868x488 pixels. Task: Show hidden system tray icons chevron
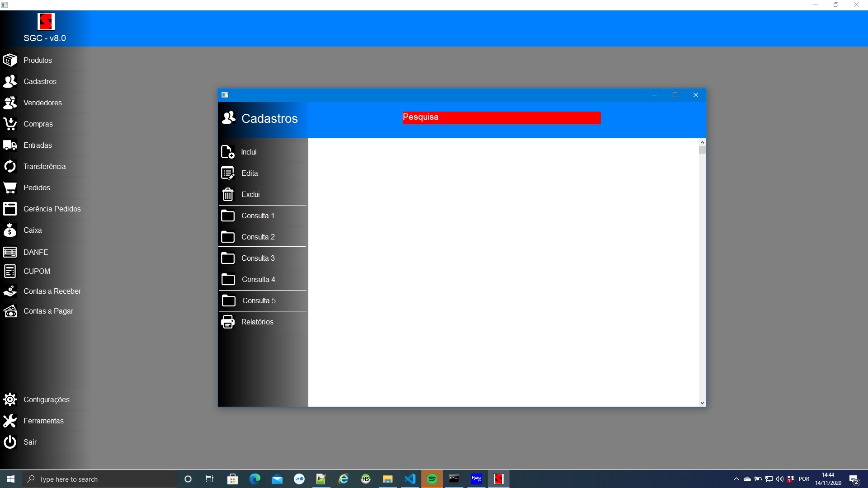pyautogui.click(x=736, y=479)
